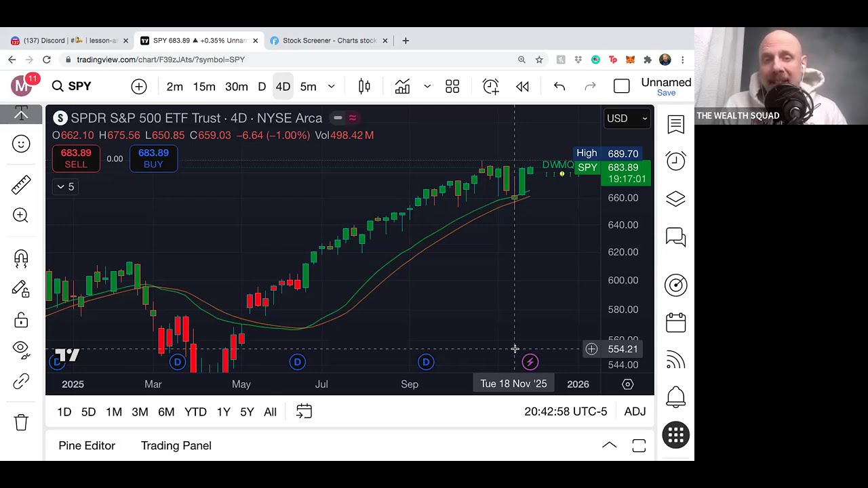Select the 1D date range

(64, 411)
